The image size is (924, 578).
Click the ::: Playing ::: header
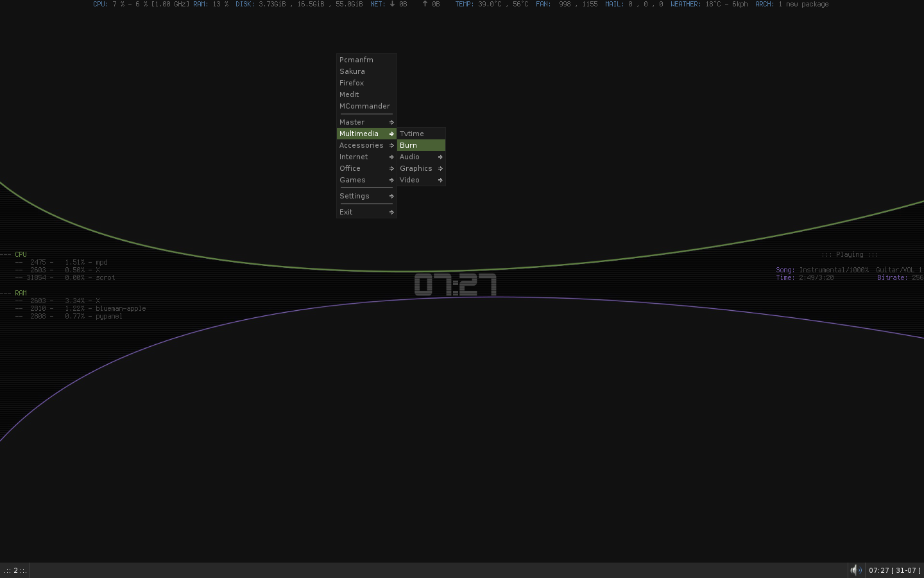pyautogui.click(x=850, y=255)
